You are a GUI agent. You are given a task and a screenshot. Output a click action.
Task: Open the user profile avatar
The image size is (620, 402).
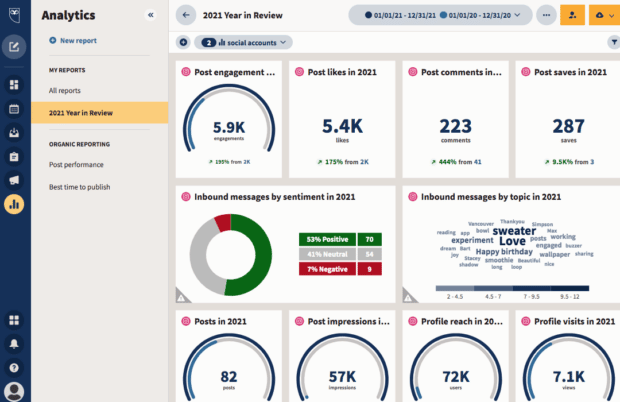[14, 390]
